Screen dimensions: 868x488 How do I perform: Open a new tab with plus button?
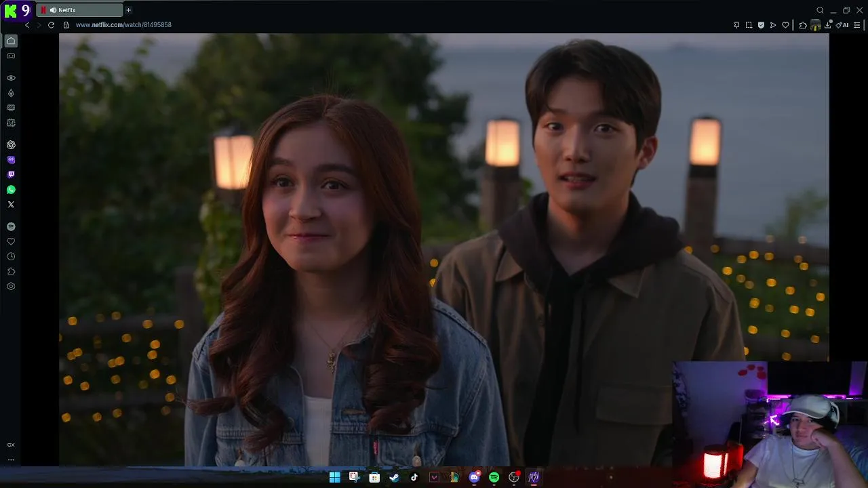coord(128,10)
